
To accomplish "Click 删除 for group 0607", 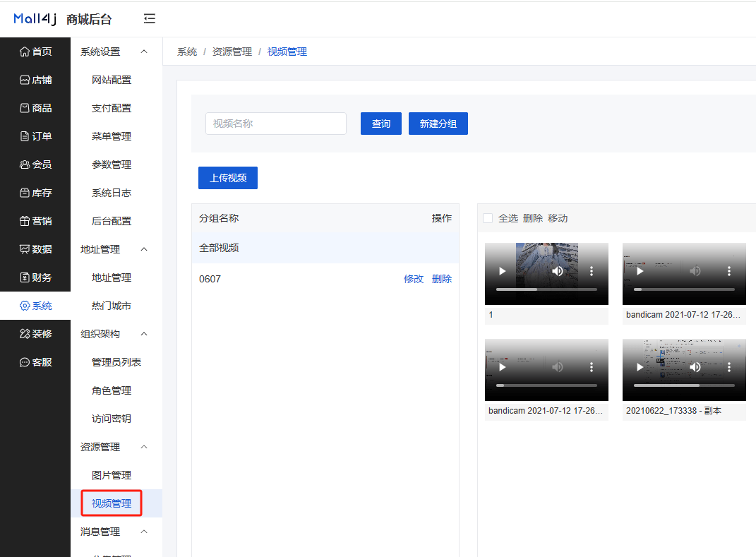I will point(442,279).
